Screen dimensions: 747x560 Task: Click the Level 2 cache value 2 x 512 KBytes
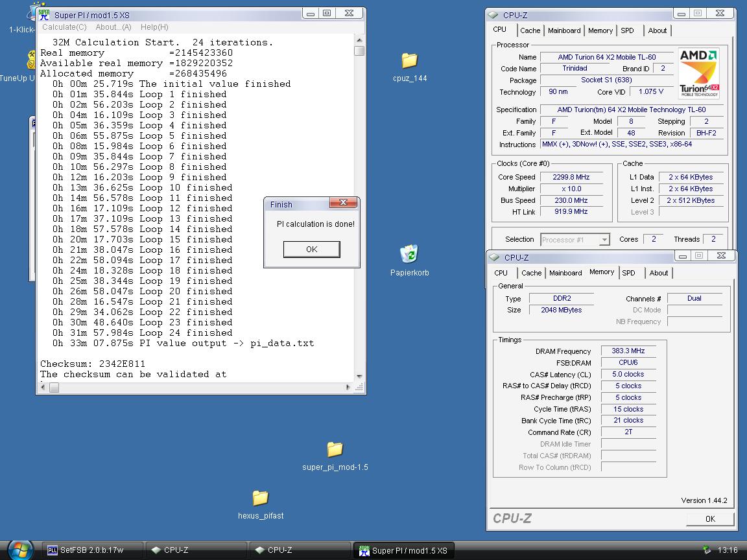pos(691,200)
